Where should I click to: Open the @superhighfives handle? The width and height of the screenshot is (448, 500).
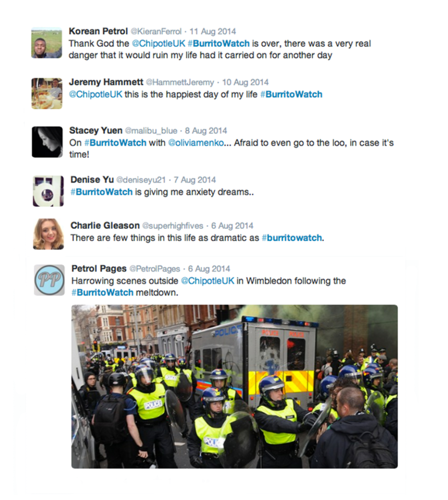pos(173,226)
